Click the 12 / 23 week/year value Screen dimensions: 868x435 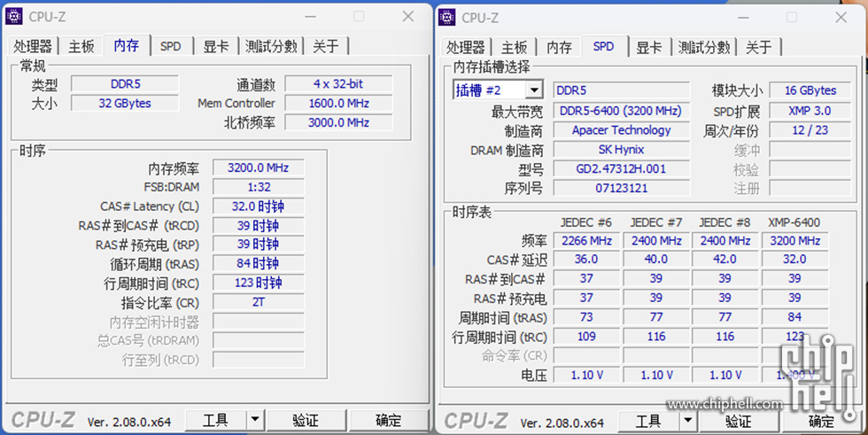(810, 130)
